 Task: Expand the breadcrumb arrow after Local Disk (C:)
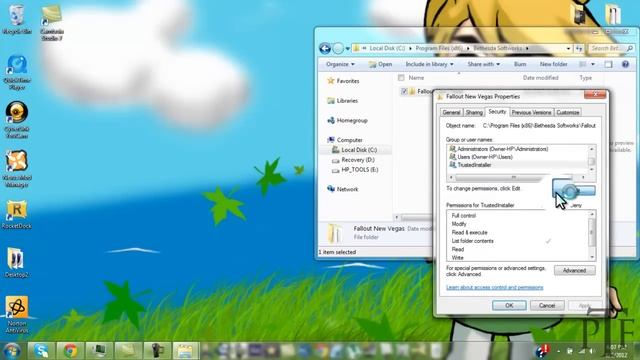[410, 48]
